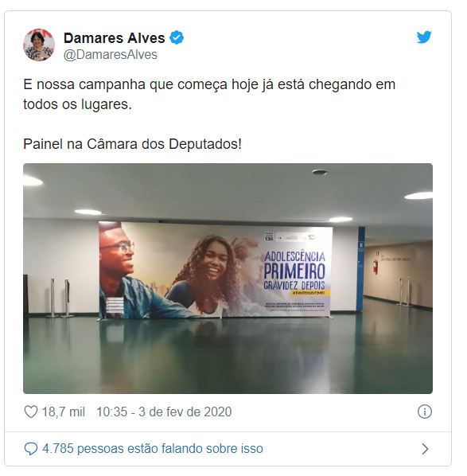Click the Twitter bird logo

point(423,37)
